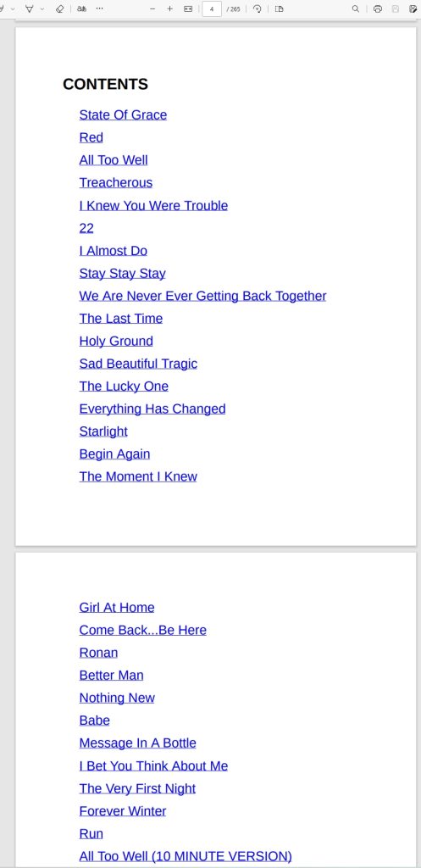Click the page number input field
Screen dimensions: 421x868
tap(212, 8)
